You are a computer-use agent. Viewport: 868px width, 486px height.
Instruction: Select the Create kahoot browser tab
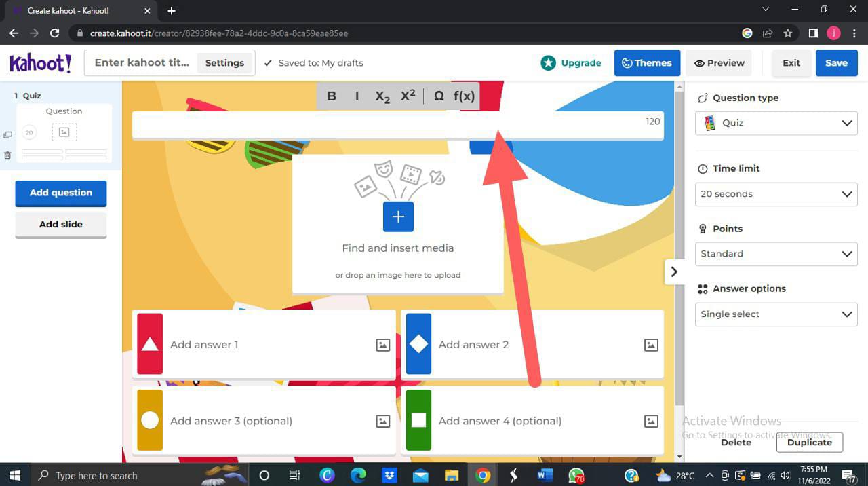tap(80, 11)
